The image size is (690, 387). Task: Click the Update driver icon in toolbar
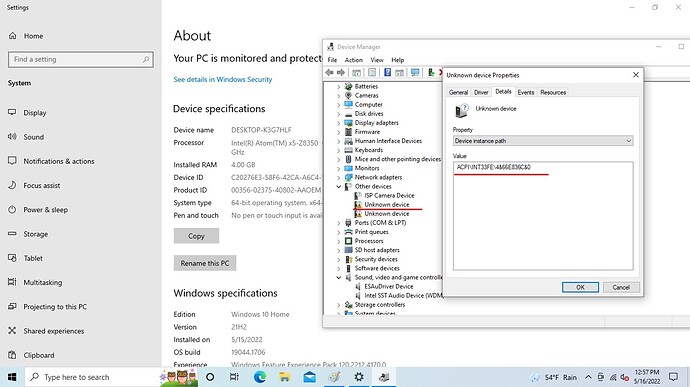click(431, 72)
